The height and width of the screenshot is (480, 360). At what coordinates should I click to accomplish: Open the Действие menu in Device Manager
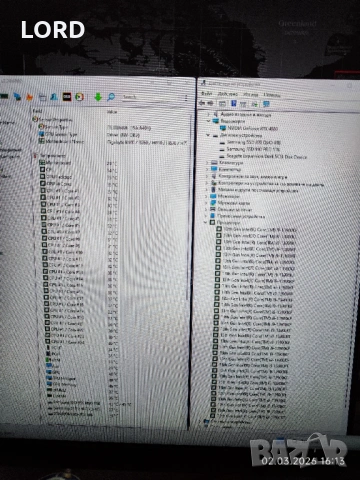(x=227, y=94)
